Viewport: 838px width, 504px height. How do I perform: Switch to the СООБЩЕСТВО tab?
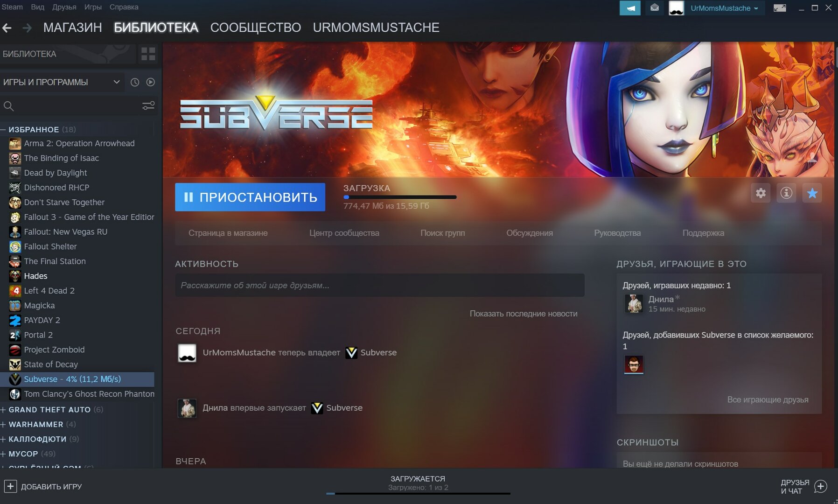(x=255, y=28)
